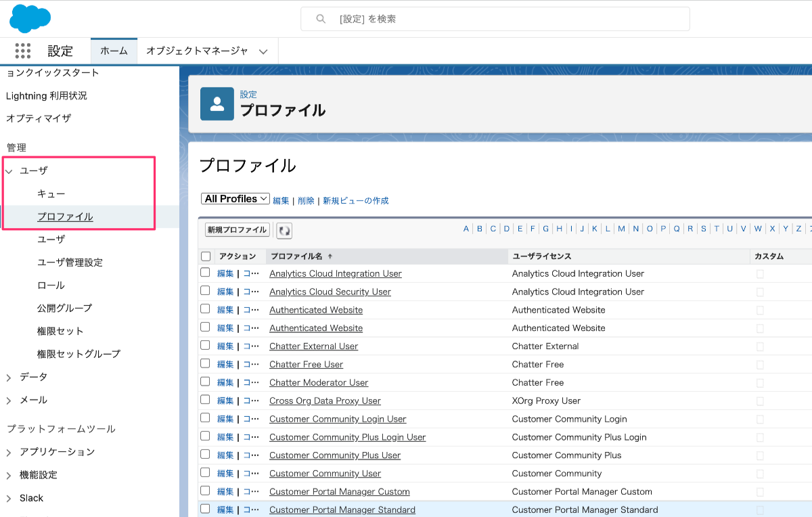Open Customer Portal Manager Custom profile
The image size is (812, 517).
(340, 491)
